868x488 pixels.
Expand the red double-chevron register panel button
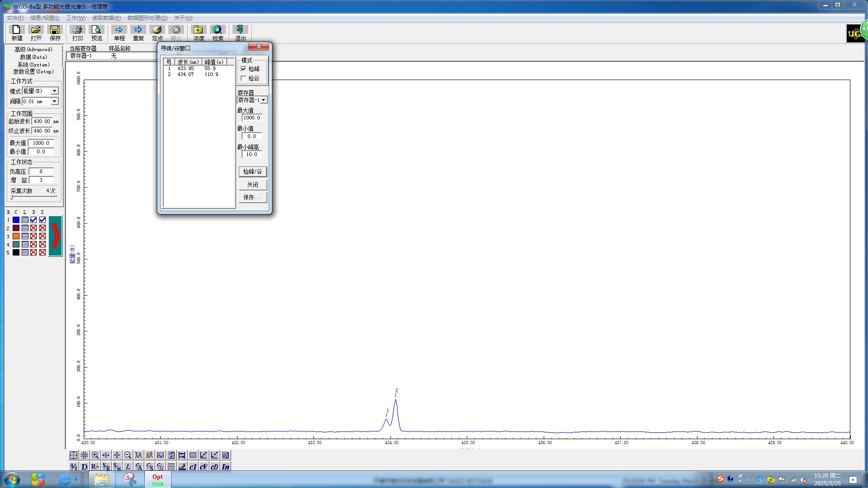(55, 236)
